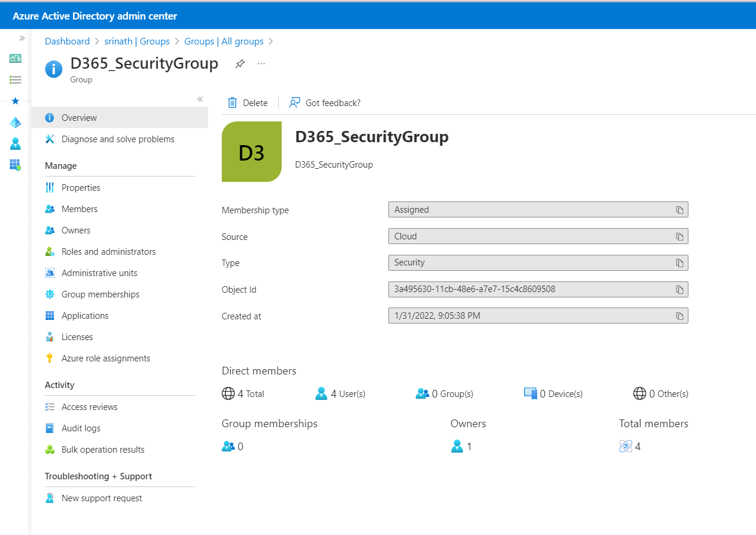Viewport: 756px width, 535px height.
Task: Click the Got feedback? button
Action: [325, 103]
